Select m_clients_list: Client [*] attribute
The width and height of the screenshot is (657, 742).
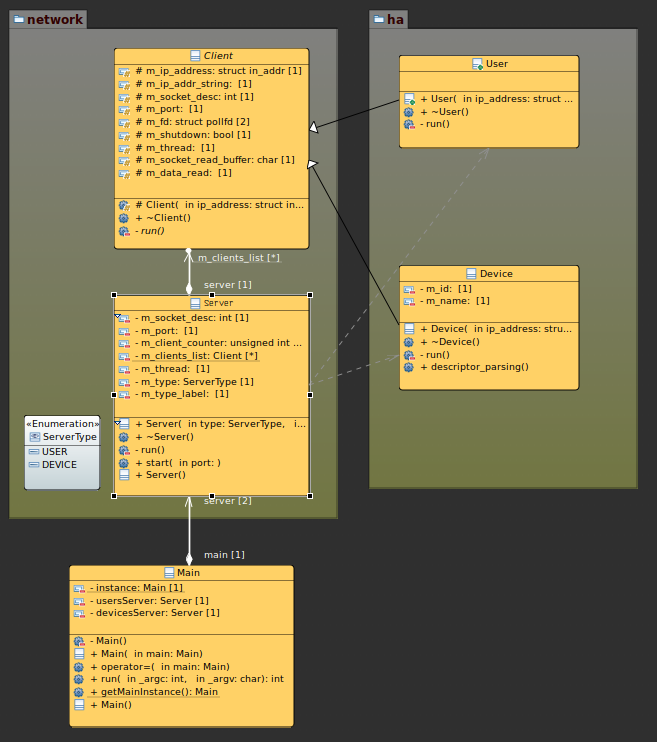[196, 356]
